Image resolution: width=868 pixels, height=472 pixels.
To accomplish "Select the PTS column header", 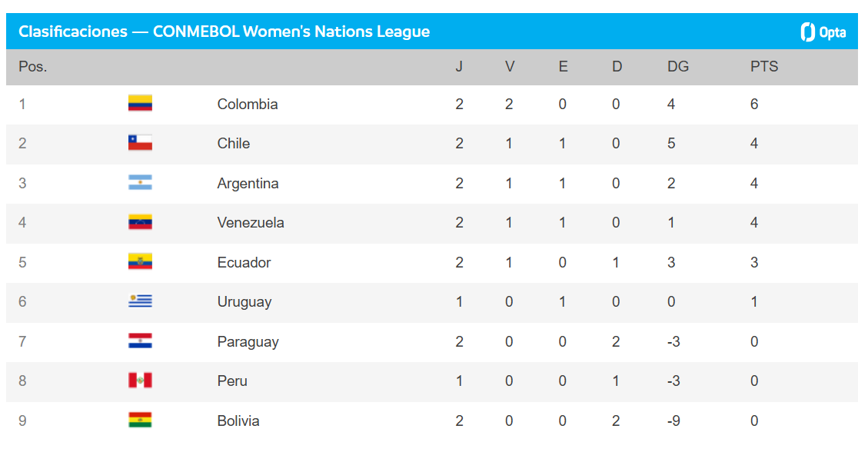I will click(763, 67).
